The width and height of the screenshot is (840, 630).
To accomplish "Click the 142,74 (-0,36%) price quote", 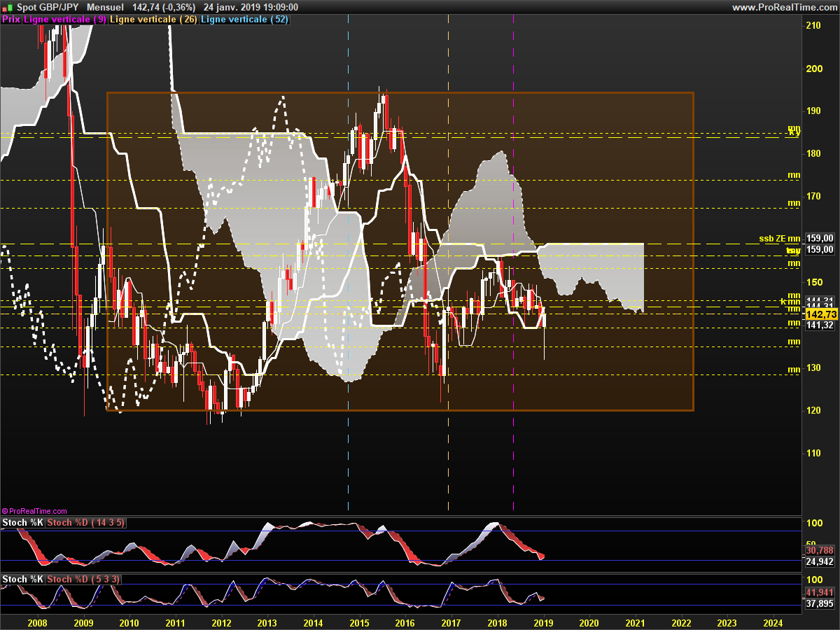I will click(x=164, y=7).
